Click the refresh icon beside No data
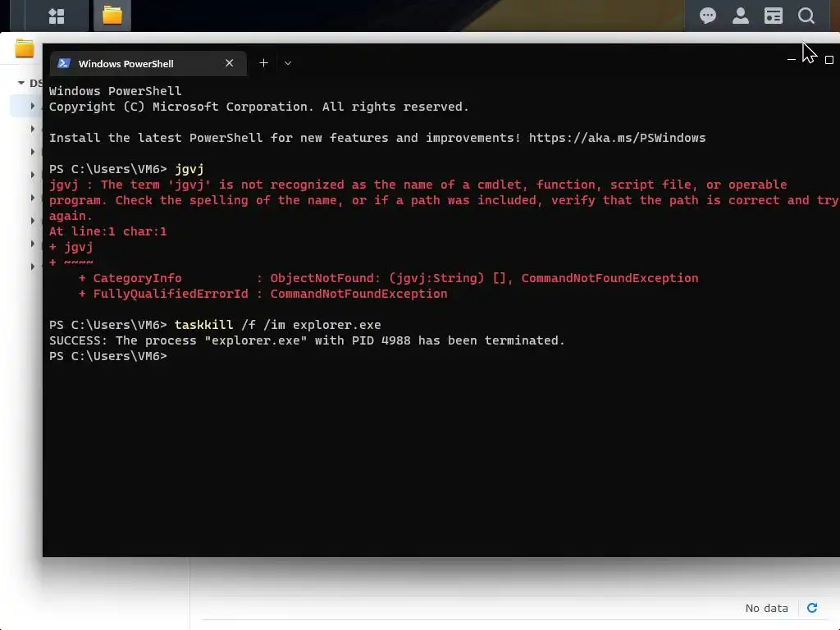 tap(812, 608)
